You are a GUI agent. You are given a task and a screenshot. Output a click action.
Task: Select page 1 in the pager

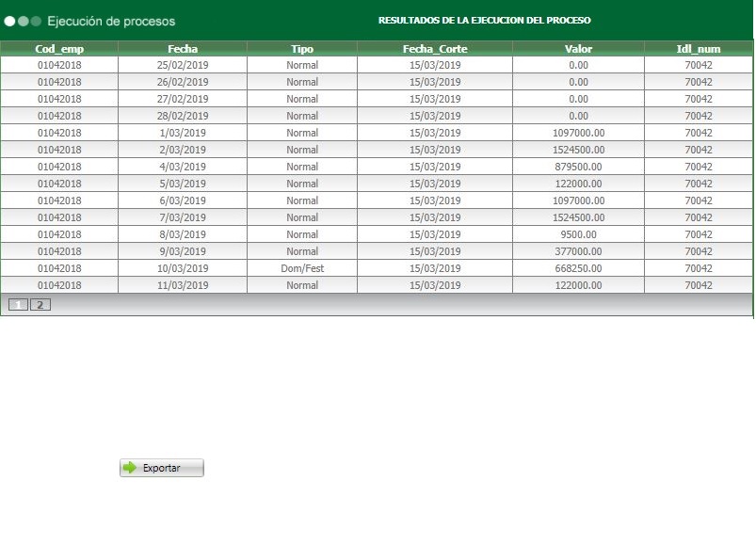[18, 305]
